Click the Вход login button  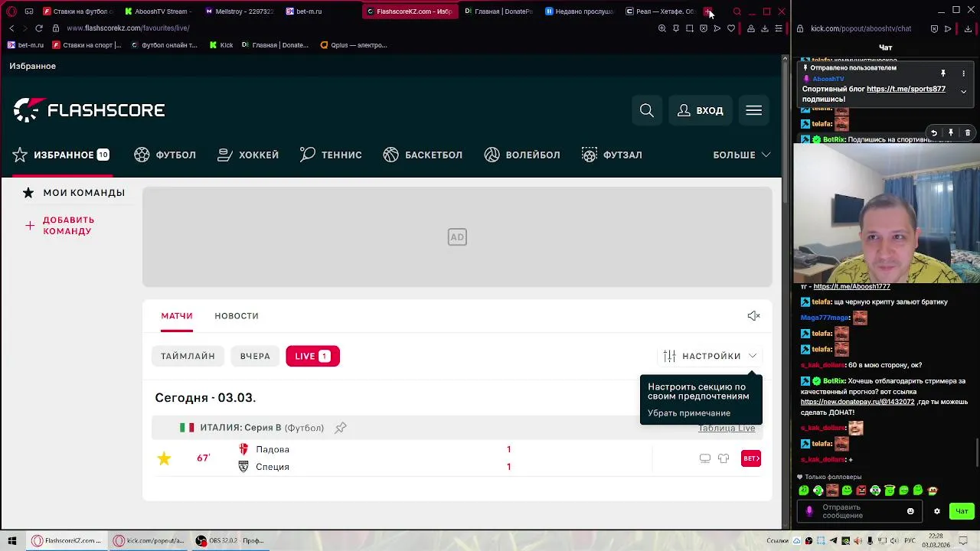(x=701, y=111)
